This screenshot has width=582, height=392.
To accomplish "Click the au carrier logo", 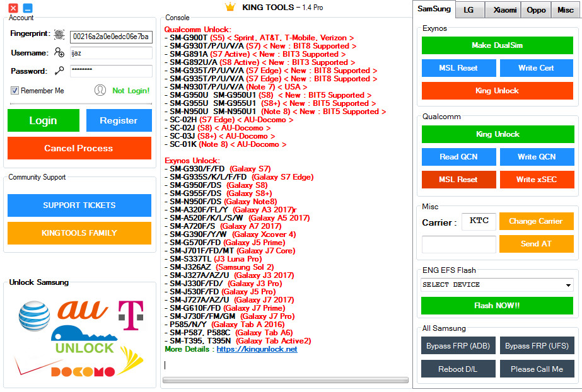I will click(x=83, y=310).
